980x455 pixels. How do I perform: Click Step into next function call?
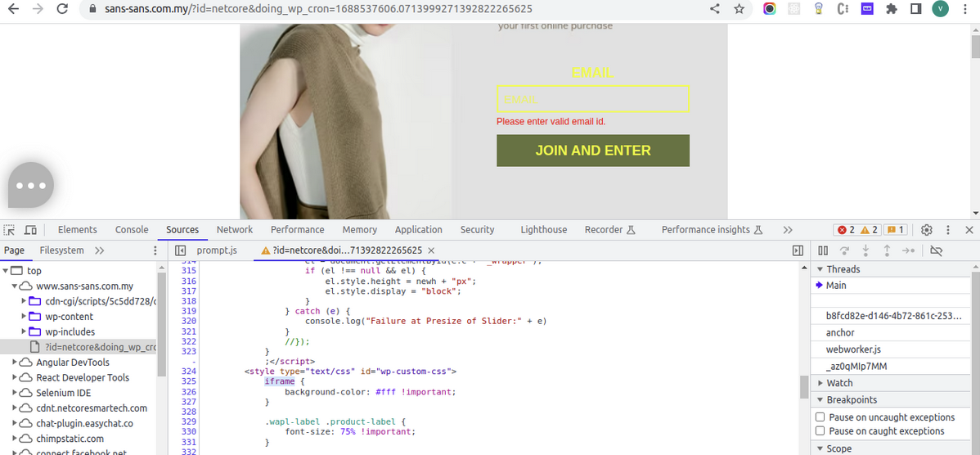tap(865, 250)
